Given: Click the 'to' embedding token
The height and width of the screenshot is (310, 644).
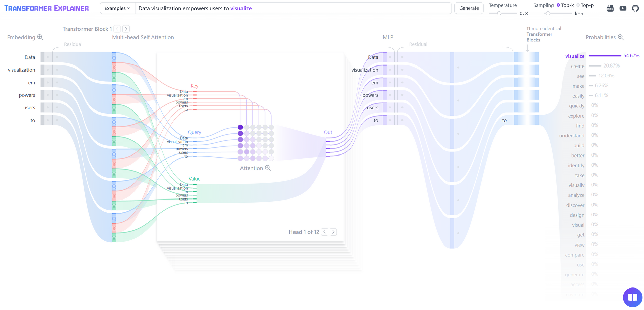Looking at the screenshot, I should tap(33, 120).
